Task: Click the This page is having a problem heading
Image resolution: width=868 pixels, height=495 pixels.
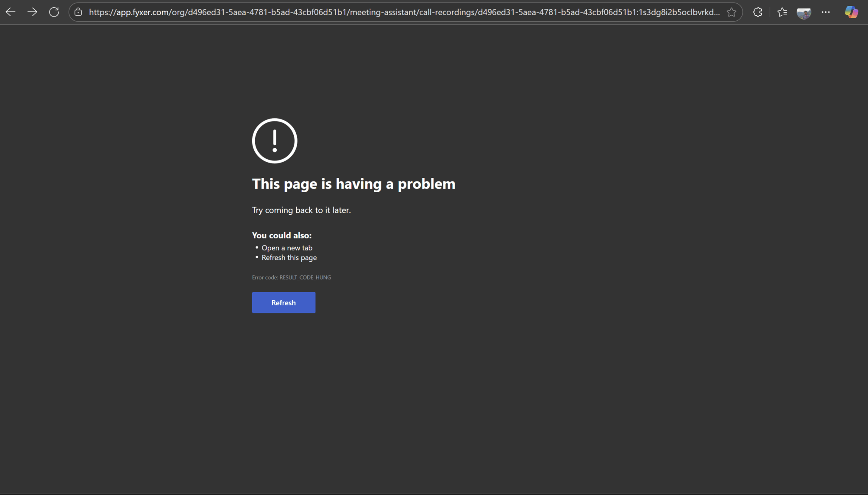Action: (353, 183)
